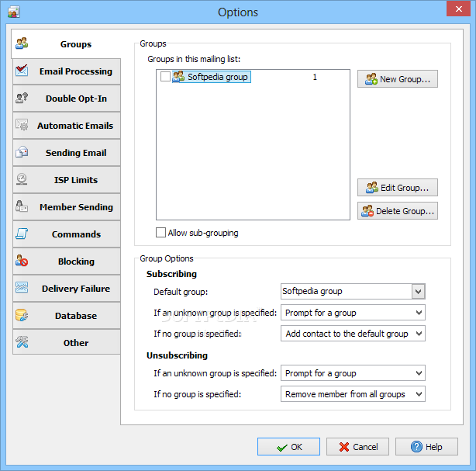Click the application icon in title bar
The height and width of the screenshot is (471, 476).
tap(14, 12)
